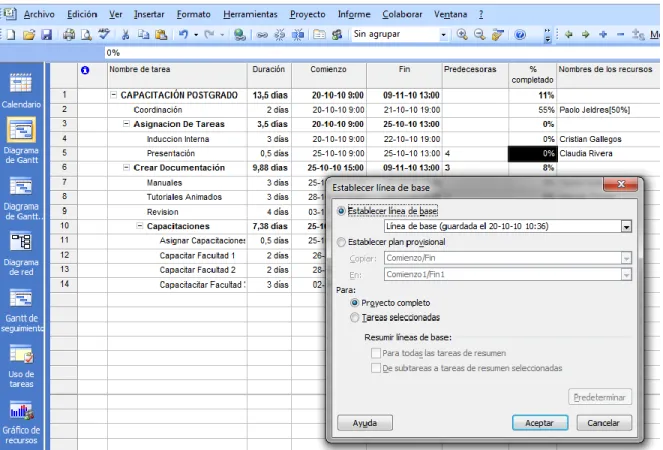Open Gantt de seguimiento view
This screenshot has height=450, width=663.
tap(20, 298)
